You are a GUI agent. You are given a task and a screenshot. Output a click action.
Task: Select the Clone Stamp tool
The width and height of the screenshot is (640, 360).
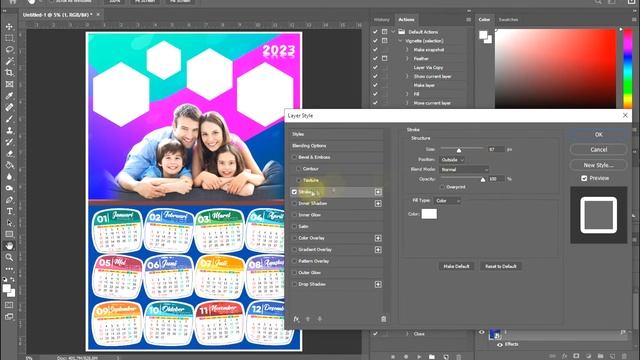pyautogui.click(x=9, y=131)
